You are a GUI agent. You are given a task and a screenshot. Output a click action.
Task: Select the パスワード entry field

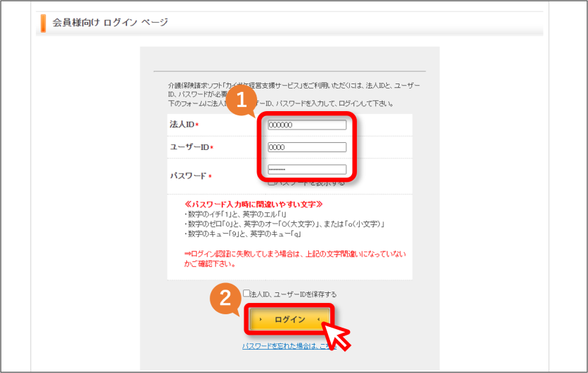tap(307, 169)
